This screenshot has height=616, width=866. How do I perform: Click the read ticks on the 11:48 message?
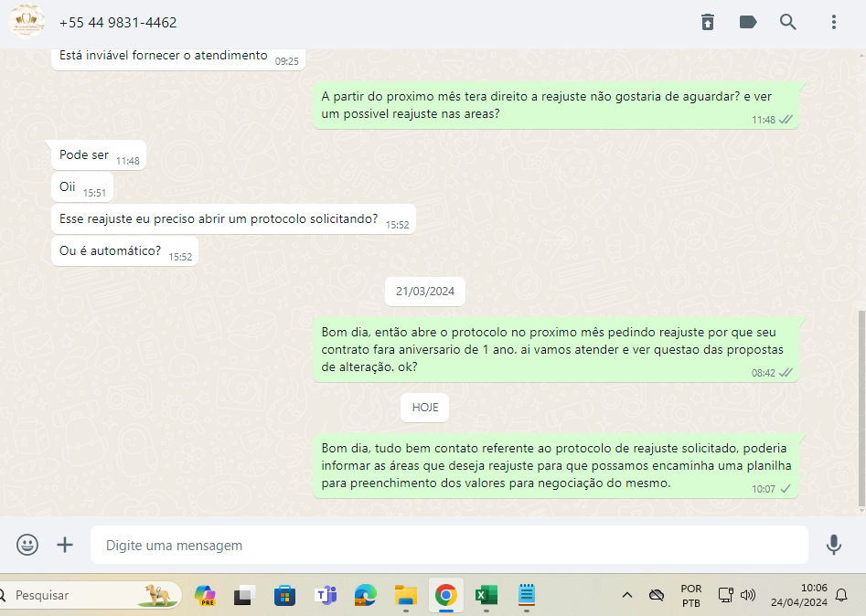click(786, 119)
